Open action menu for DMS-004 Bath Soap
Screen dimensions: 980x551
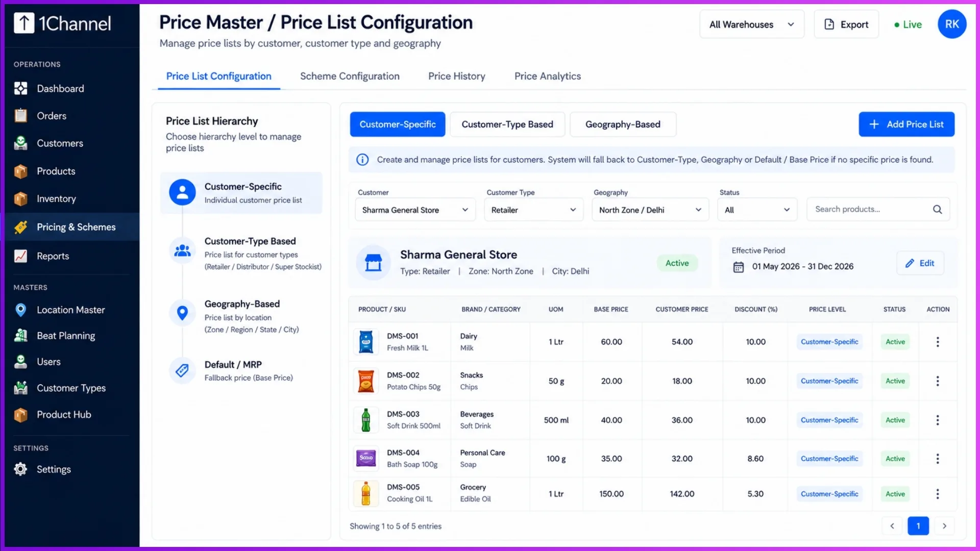[938, 459]
